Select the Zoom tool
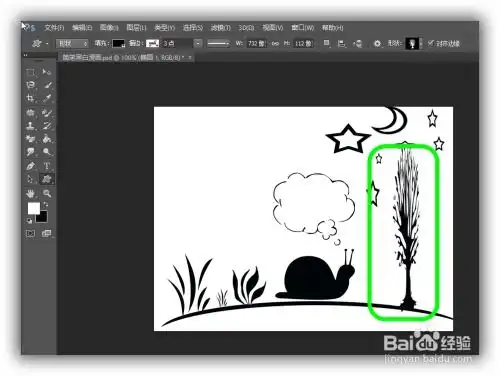500x376 pixels. pos(47,193)
